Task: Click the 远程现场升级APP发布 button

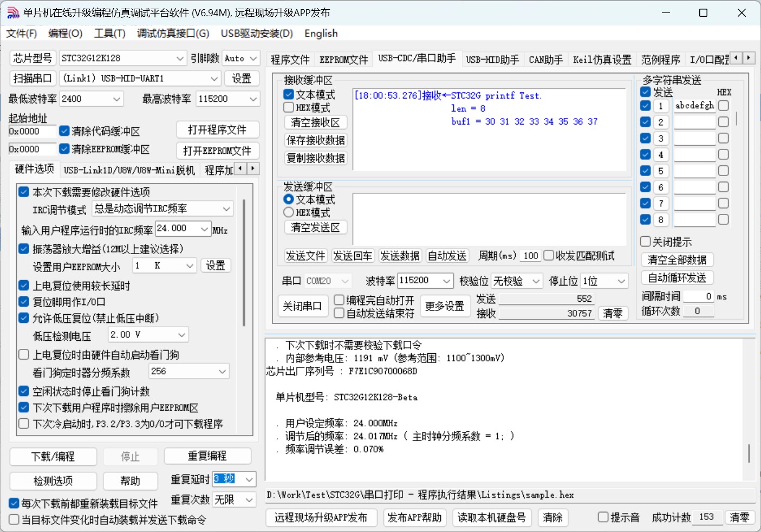Action: (x=321, y=517)
